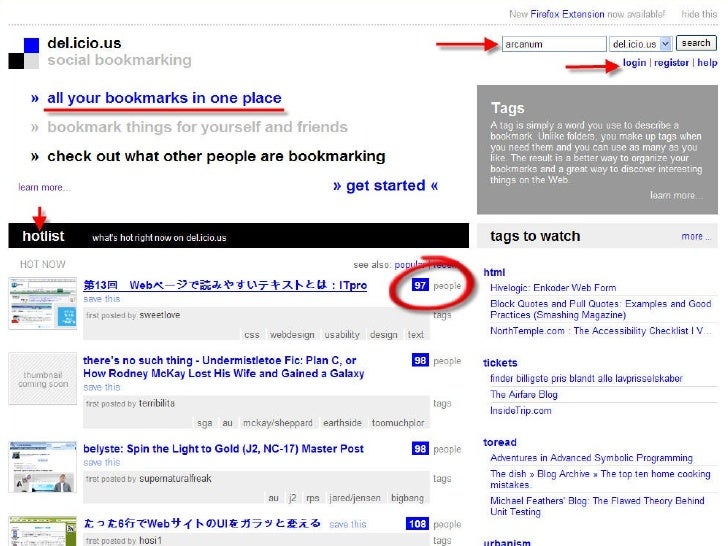Select the sga tag
The image size is (728, 546).
click(204, 423)
